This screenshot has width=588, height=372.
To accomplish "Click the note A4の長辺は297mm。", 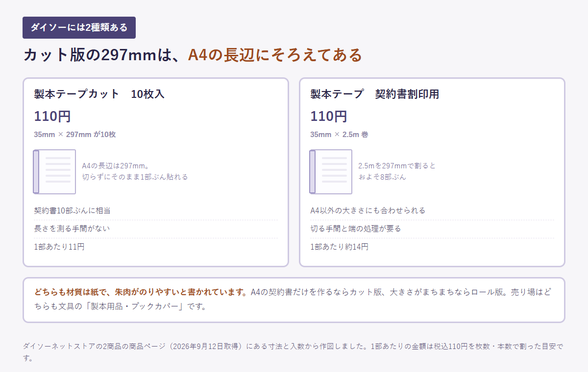I will [116, 166].
